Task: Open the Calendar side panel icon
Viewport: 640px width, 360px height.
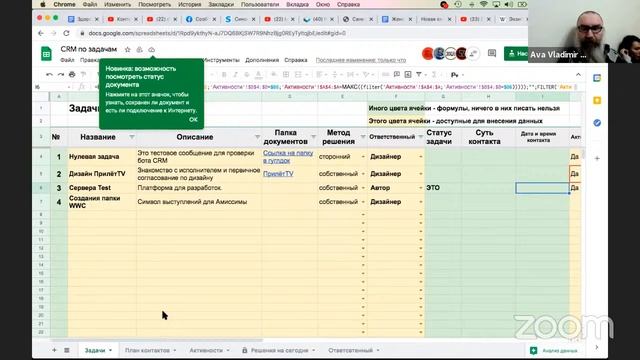Action: pyautogui.click(x=597, y=78)
